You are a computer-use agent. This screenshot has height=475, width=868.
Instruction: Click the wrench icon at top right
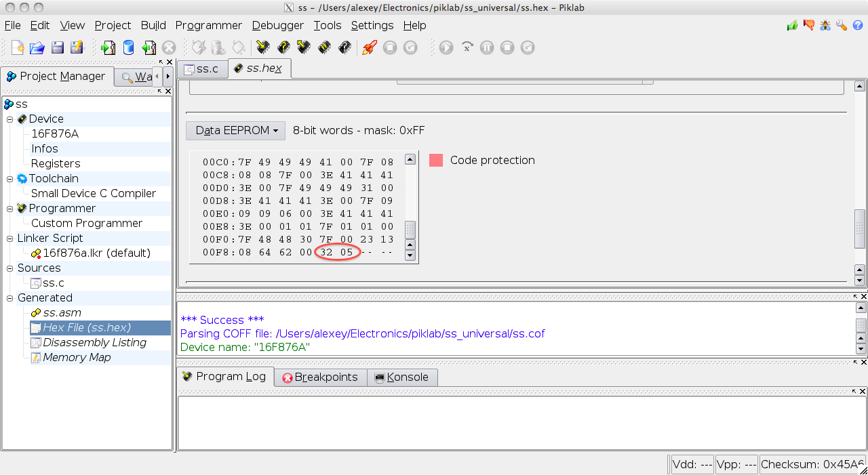coord(841,26)
